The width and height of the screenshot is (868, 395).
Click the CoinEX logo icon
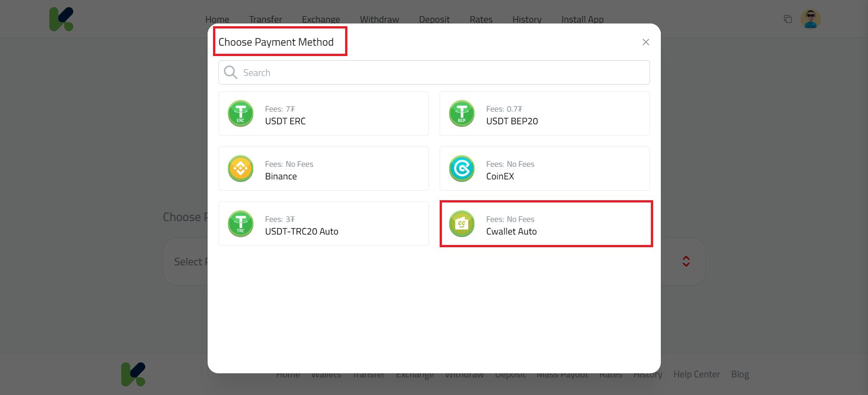tap(462, 169)
